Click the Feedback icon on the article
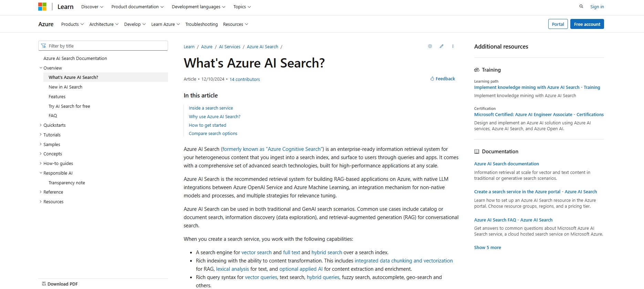This screenshot has height=289, width=644. pos(432,79)
